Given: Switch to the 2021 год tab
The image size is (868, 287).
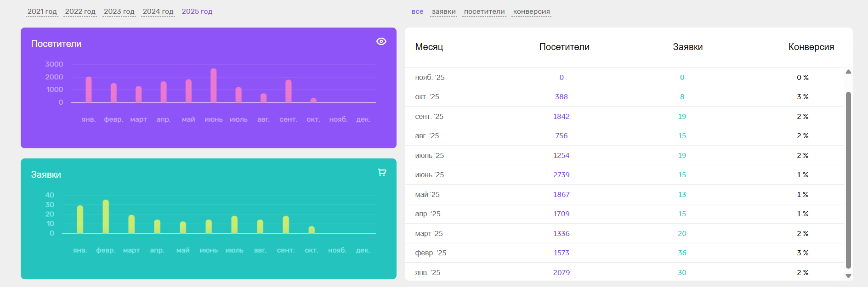Looking at the screenshot, I should click(42, 11).
